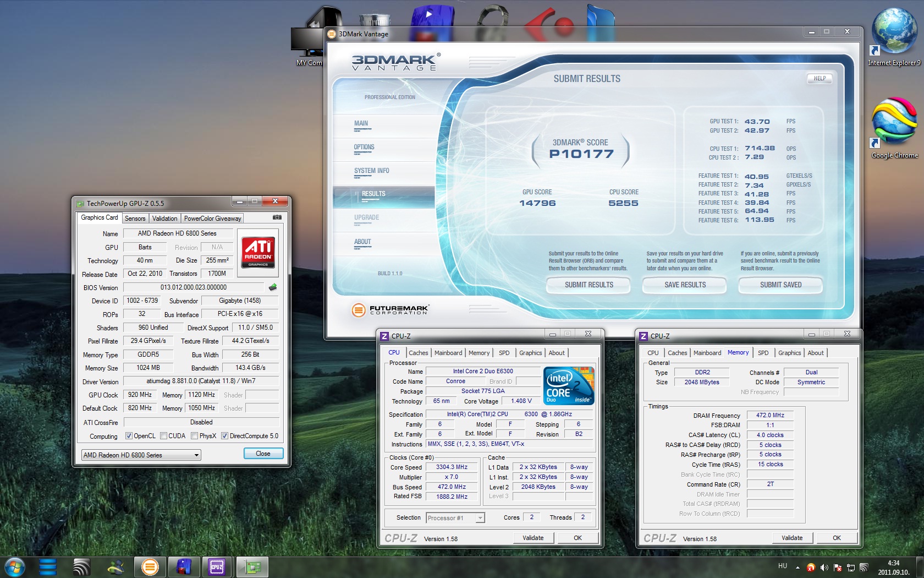Click the SAVE RESULTS button
The height and width of the screenshot is (578, 924).
685,285
